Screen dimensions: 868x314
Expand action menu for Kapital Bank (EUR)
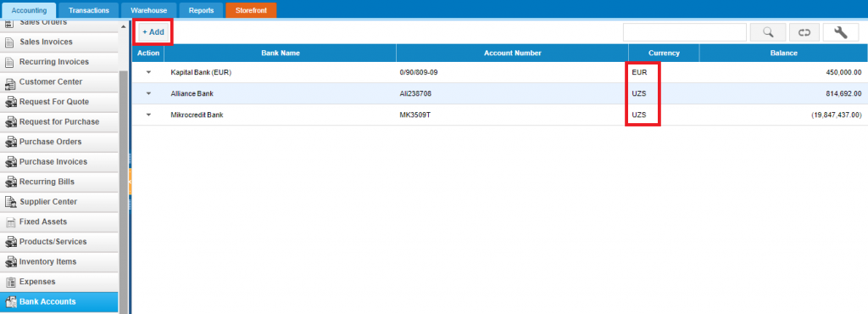148,72
